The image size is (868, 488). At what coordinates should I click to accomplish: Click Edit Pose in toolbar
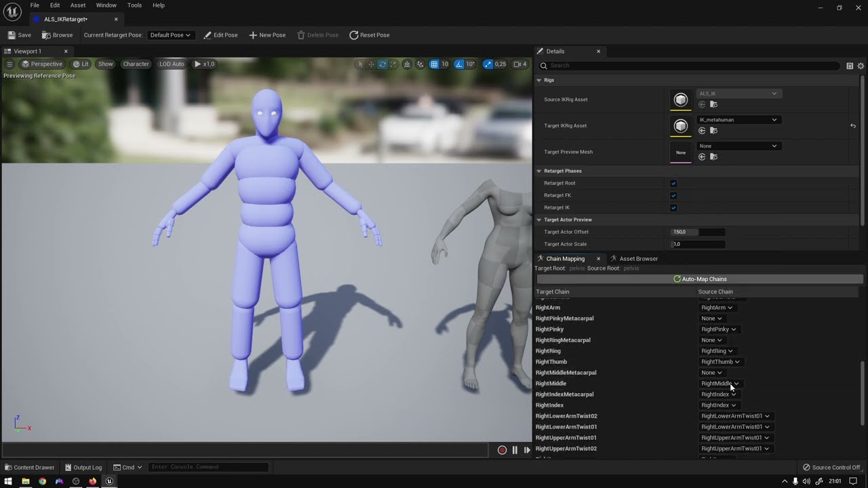221,35
